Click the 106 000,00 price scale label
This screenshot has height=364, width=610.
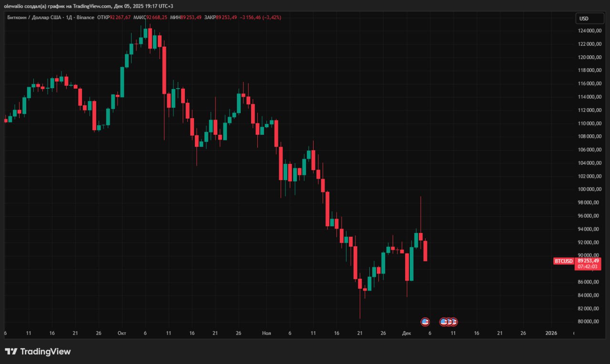590,150
